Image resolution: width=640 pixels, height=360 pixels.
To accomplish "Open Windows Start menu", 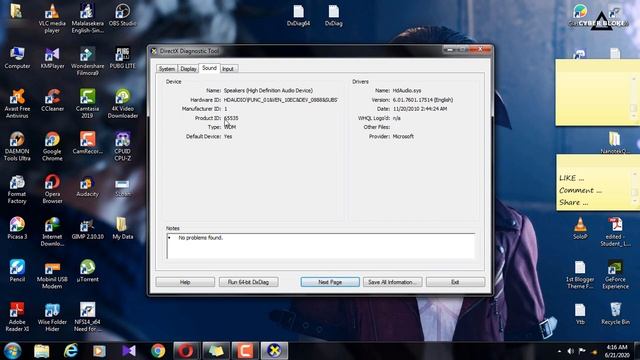I will (12, 351).
